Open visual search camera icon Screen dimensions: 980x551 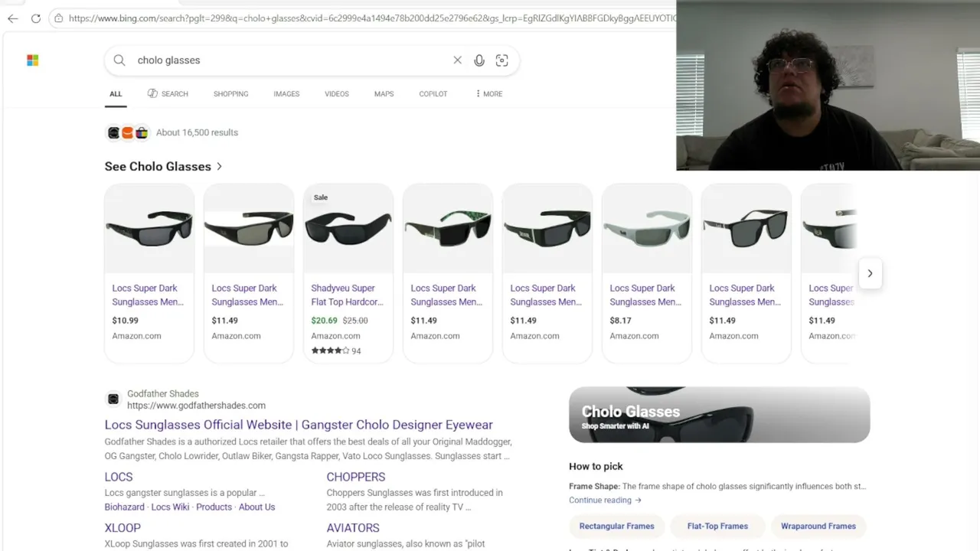[501, 60]
